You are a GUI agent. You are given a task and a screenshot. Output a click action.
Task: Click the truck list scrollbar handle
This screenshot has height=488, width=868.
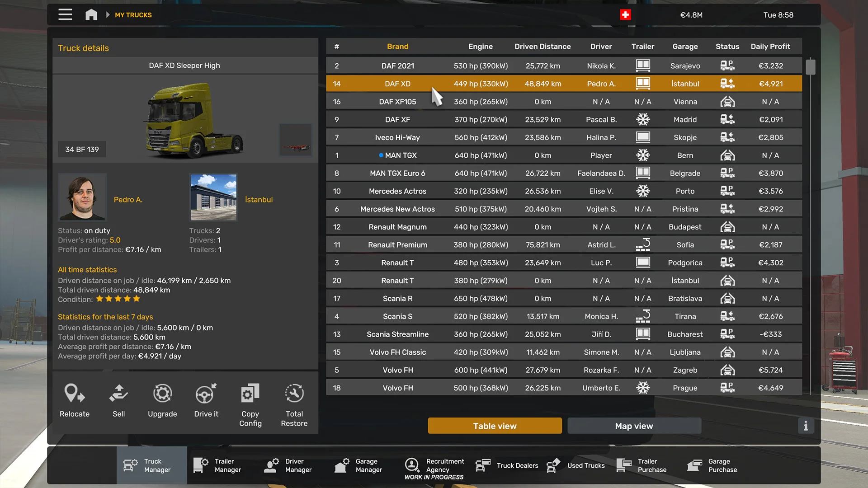coord(810,67)
